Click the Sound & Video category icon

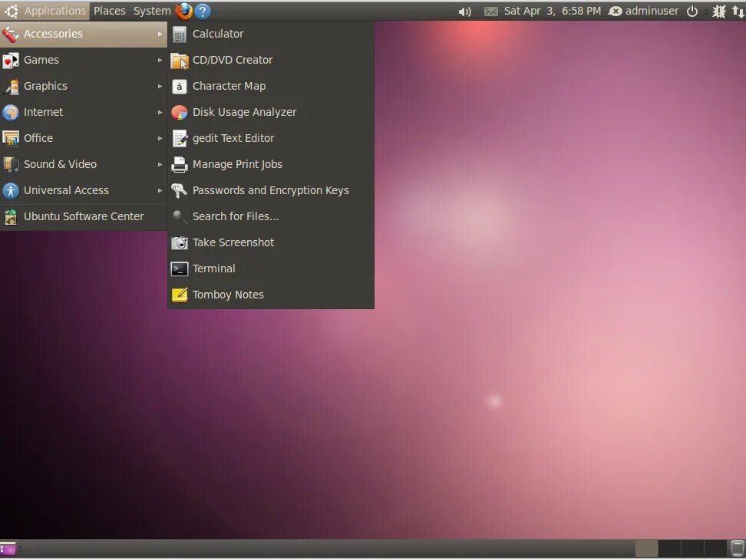[11, 164]
